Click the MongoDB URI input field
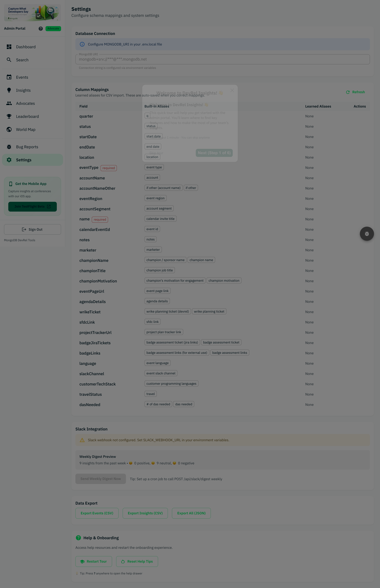Image resolution: width=380 pixels, height=588 pixels. pos(222,59)
